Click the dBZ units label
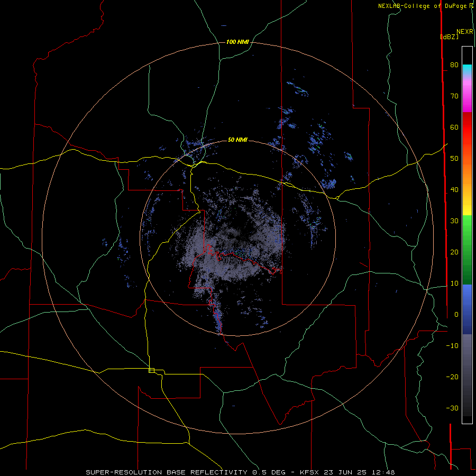The width and height of the screenshot is (476, 476). [449, 37]
